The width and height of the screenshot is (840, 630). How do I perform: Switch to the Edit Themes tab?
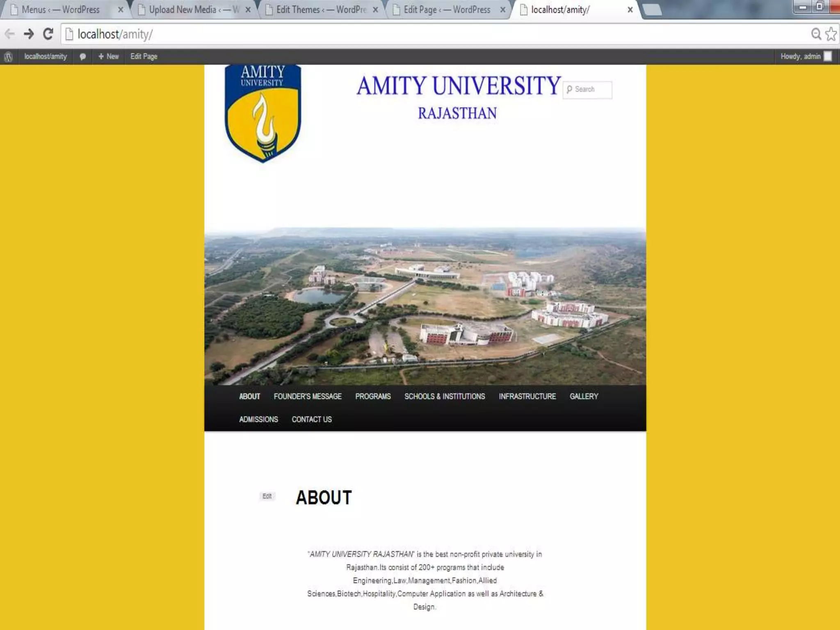point(321,10)
